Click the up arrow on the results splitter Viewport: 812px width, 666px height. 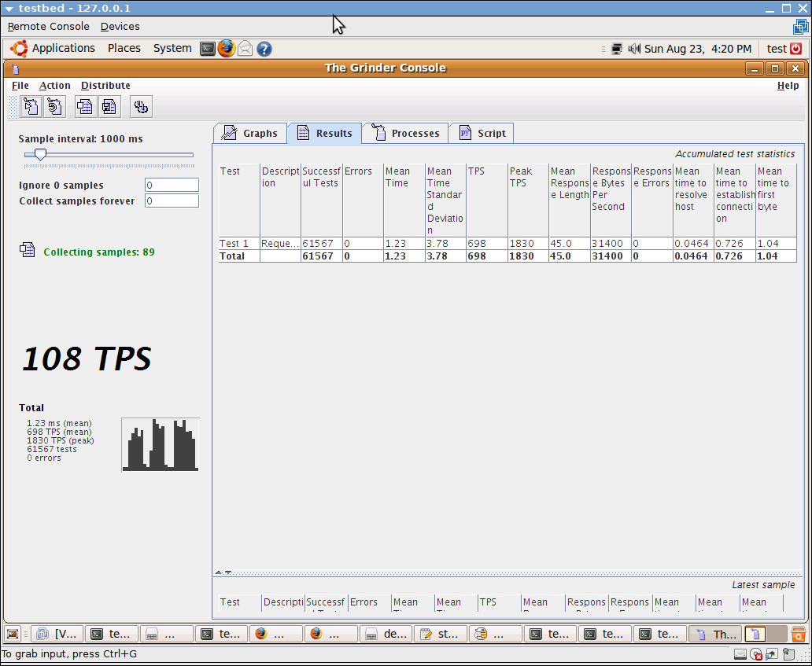coord(219,572)
